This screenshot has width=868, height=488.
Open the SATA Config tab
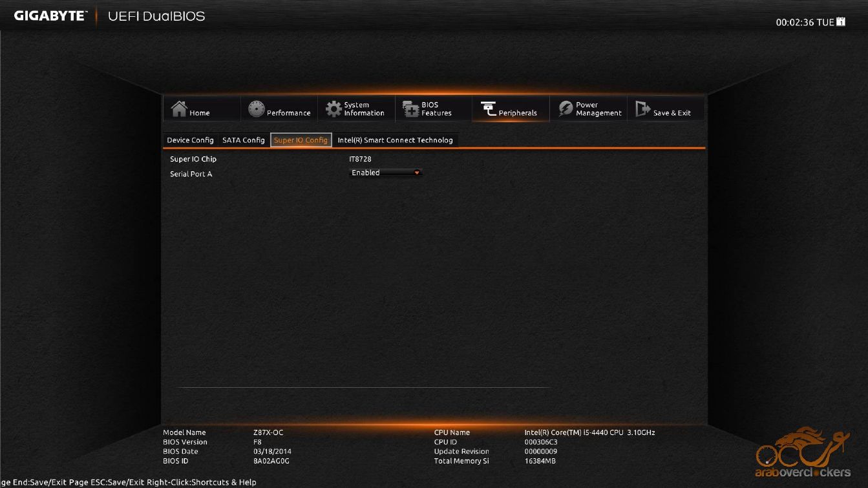[244, 140]
